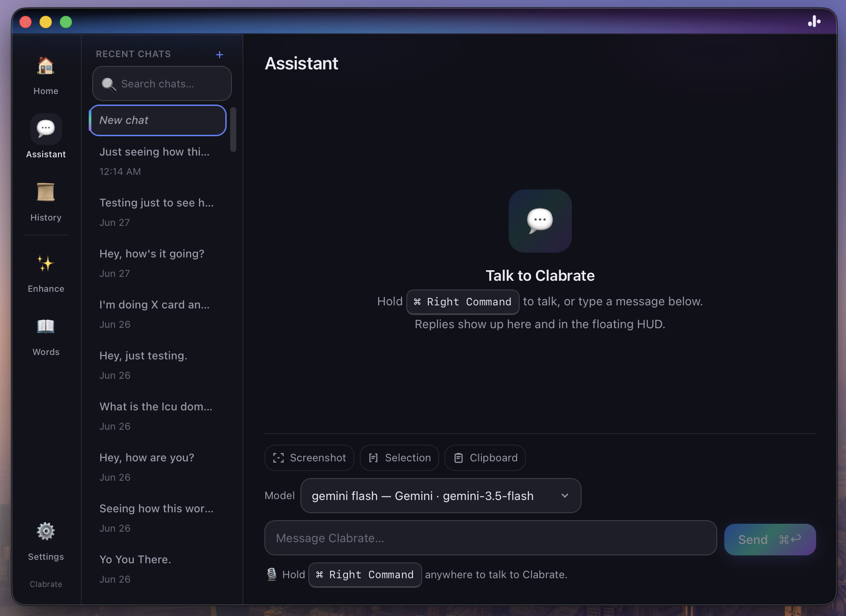The height and width of the screenshot is (616, 846).
Task: Click the magnifying glass search icon
Action: [x=108, y=84]
